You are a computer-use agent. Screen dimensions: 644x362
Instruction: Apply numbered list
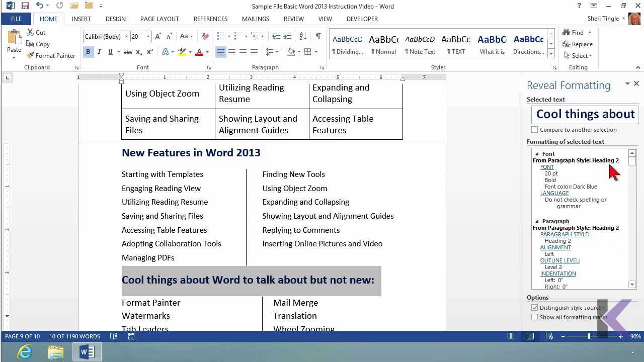coord(238,36)
